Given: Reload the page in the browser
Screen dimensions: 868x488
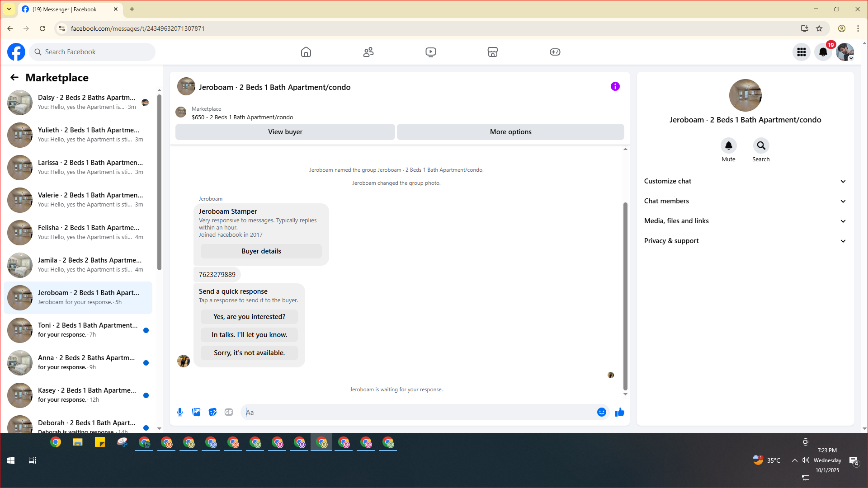Looking at the screenshot, I should tap(42, 28).
